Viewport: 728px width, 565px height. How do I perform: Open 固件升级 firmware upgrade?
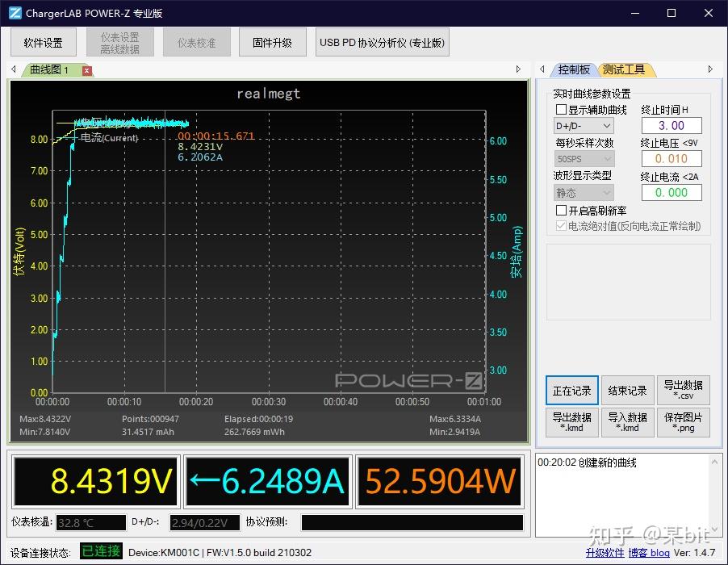(x=273, y=43)
